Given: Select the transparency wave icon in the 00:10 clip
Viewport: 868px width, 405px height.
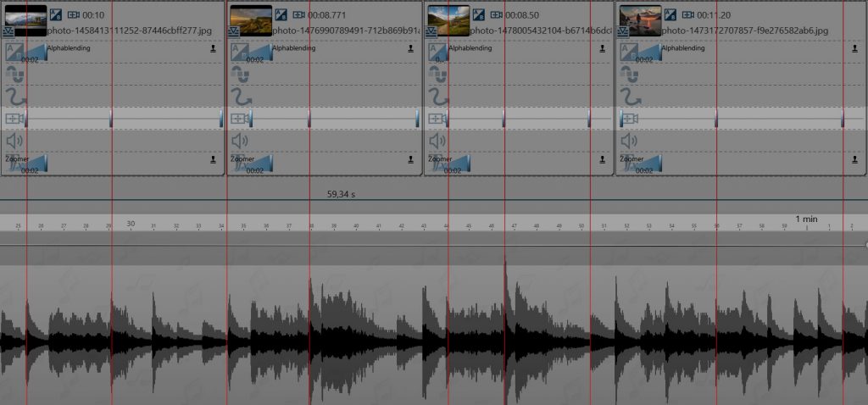Looking at the screenshot, I should 14,75.
